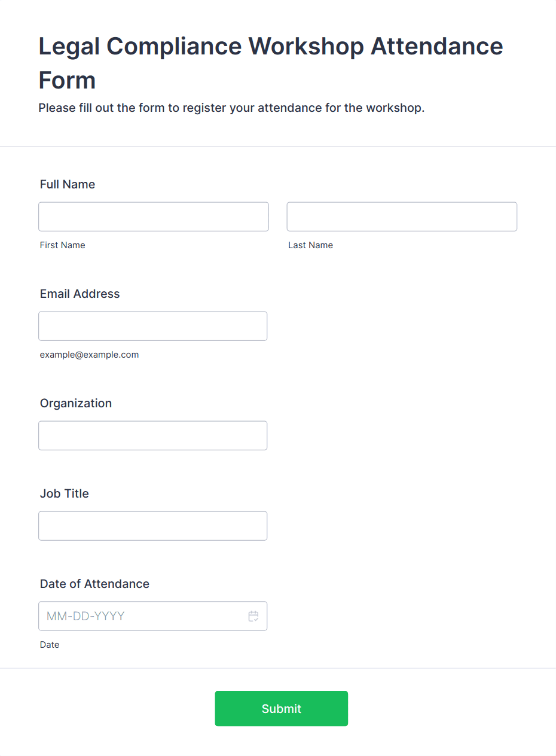Screen dimensions: 556x756
Task: Click the First Name sublabel text
Action: [63, 245]
